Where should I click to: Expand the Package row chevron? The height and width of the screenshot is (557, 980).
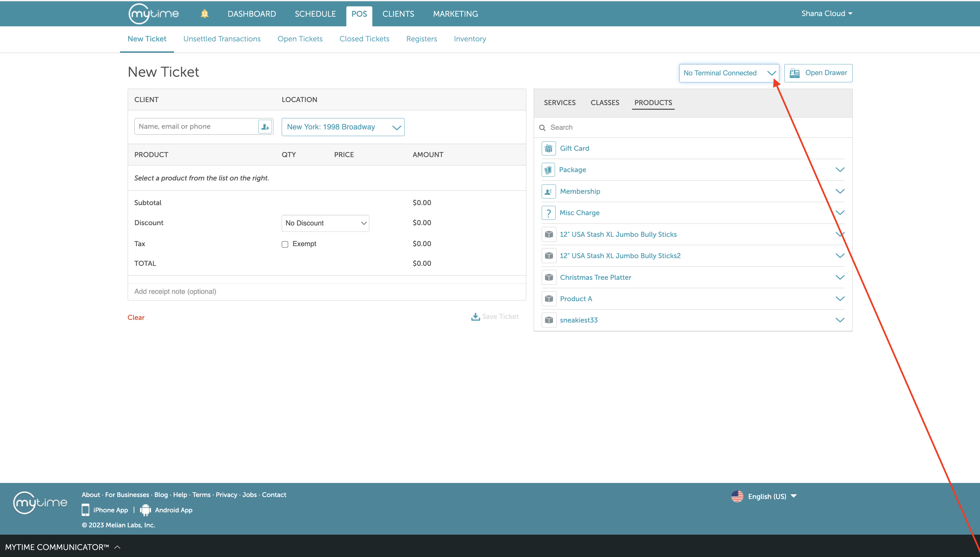(x=840, y=169)
